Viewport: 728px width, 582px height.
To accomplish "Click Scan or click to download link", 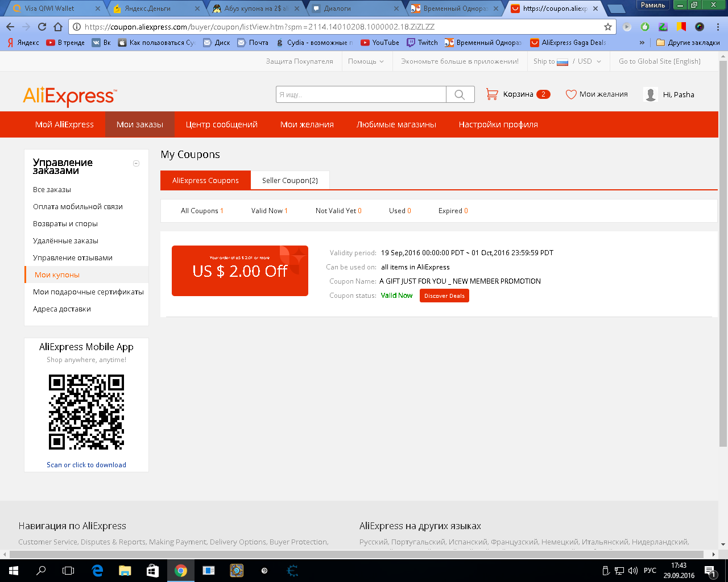I will [86, 465].
